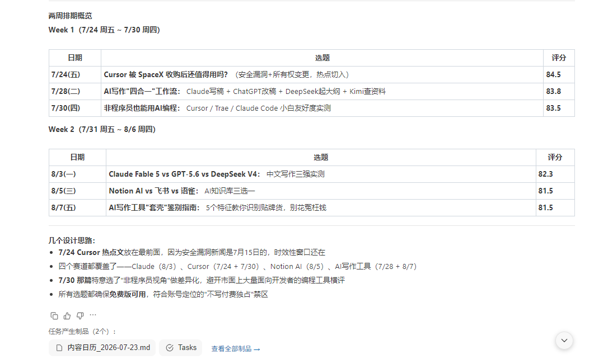Select the 7/24(五) date cell

point(75,74)
